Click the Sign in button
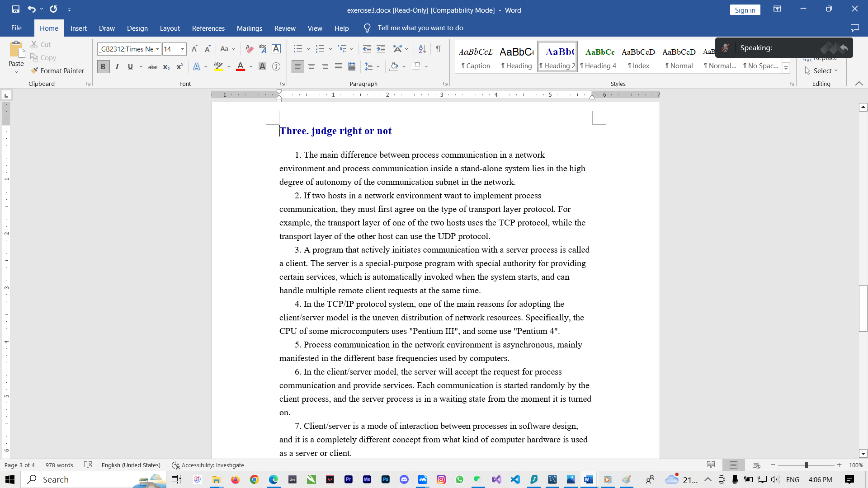868x488 pixels. (x=745, y=10)
